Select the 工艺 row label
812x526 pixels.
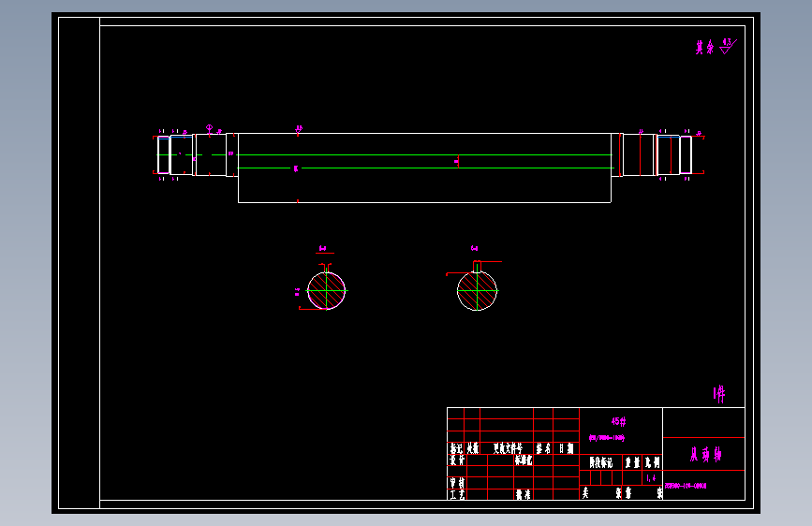[x=457, y=494]
